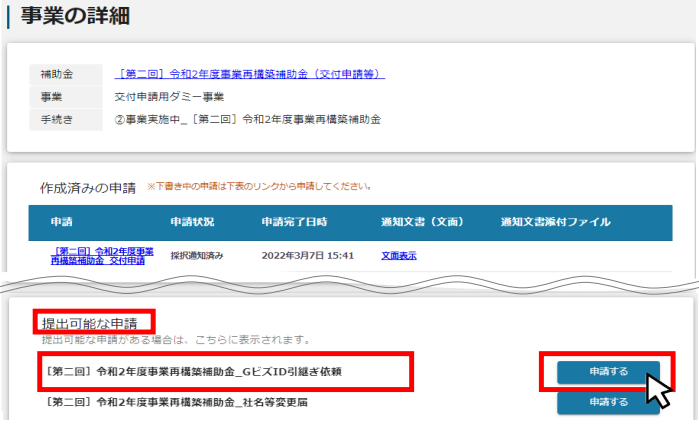The height and width of the screenshot is (436, 699).
Task: Click the date 2022年3月7日 15:41
Action: pos(308,255)
